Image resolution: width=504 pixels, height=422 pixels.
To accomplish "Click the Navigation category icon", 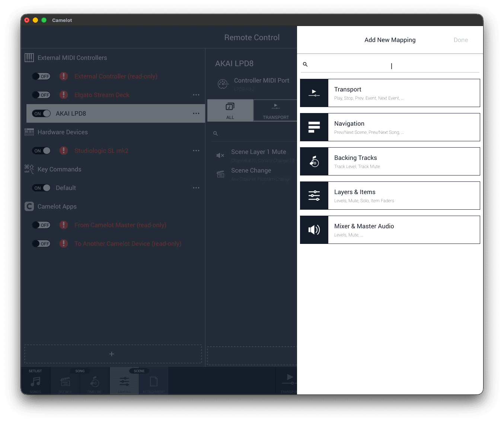I will [x=314, y=127].
